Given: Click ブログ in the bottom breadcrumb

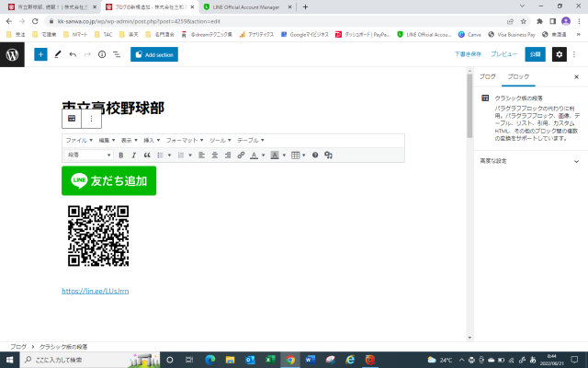Looking at the screenshot, I should coord(18,347).
